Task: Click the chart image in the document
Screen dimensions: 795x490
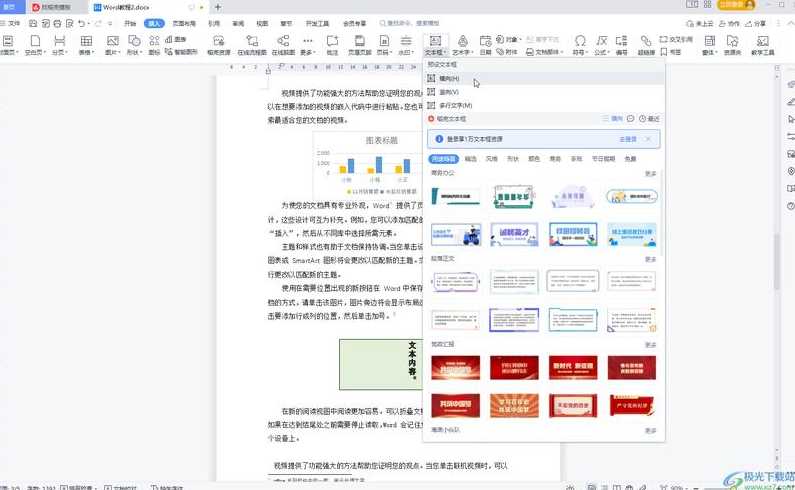Action: pos(368,165)
